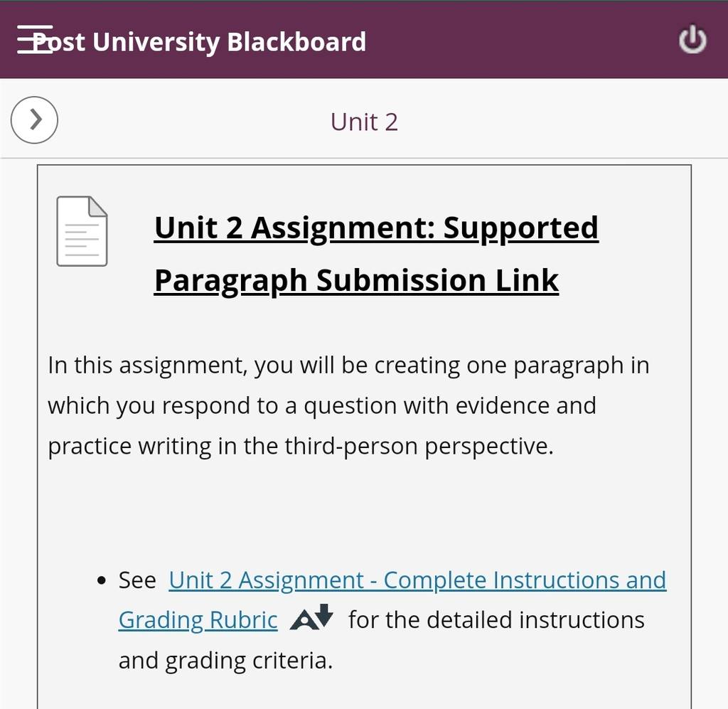The width and height of the screenshot is (728, 709).
Task: Open the hamburger navigation menu
Action: 35,39
